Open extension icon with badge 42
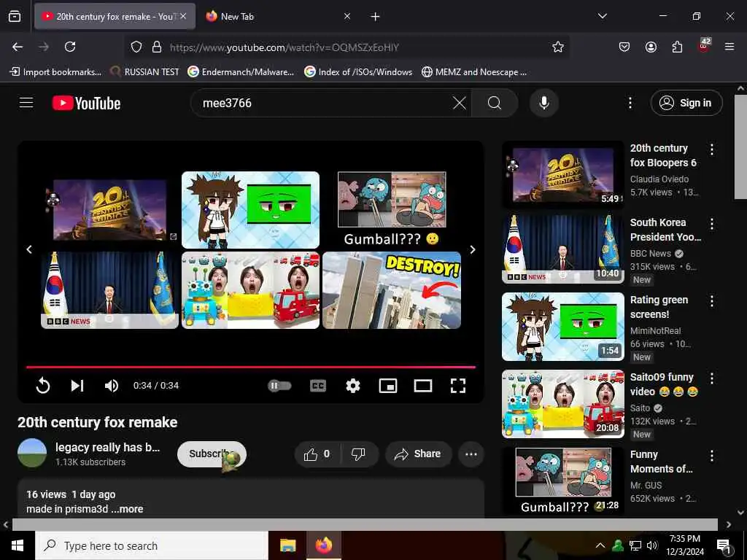This screenshot has width=747, height=560. 704,46
